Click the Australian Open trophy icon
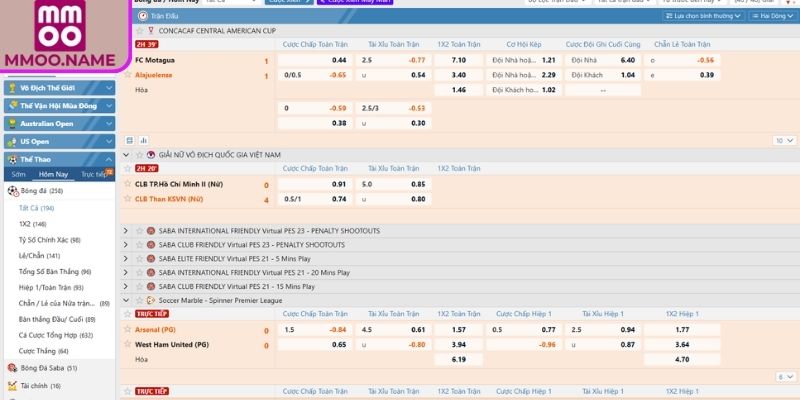 point(12,124)
